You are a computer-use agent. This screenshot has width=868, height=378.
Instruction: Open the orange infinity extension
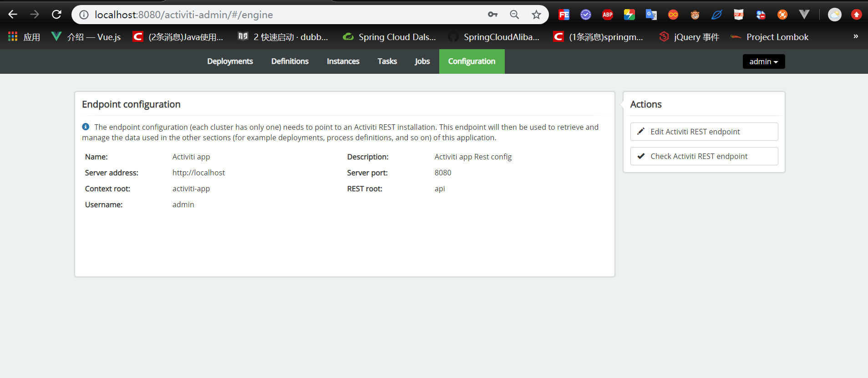673,15
